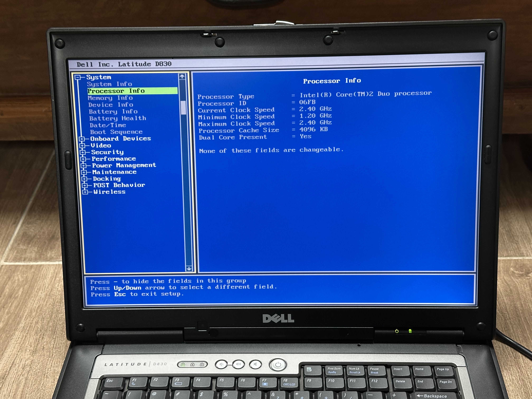Image resolution: width=532 pixels, height=399 pixels.
Task: Expand the Performance plus box
Action: pos(83,159)
